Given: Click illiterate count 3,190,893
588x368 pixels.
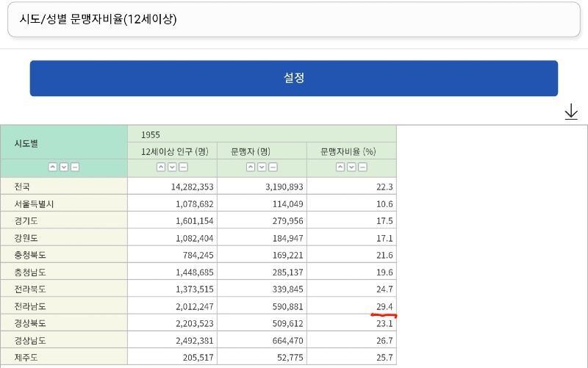Looking at the screenshot, I should pyautogui.click(x=284, y=187).
